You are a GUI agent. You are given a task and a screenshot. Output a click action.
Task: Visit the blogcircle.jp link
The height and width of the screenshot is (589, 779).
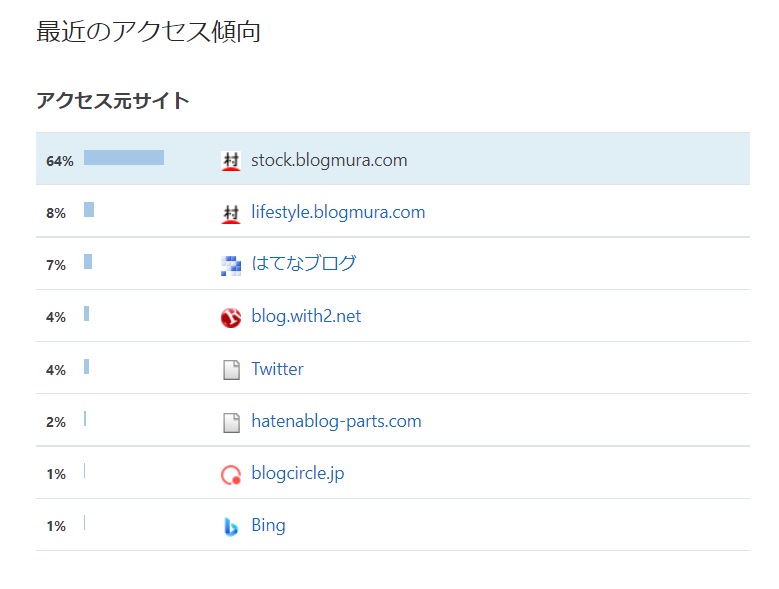click(298, 473)
